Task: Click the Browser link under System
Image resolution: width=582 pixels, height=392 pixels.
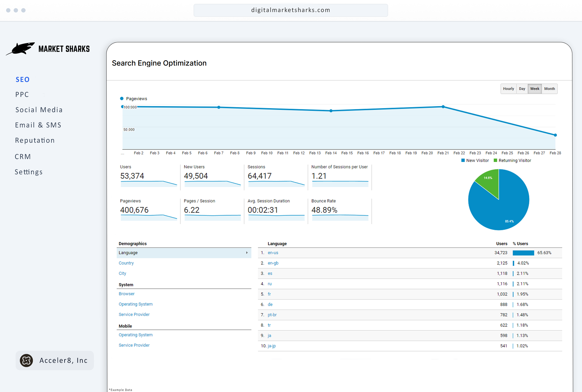Action: click(x=126, y=294)
